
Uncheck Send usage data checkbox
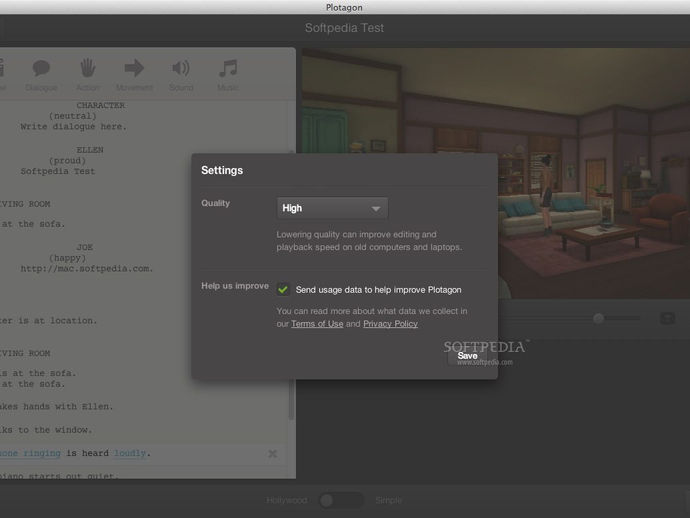[x=283, y=290]
